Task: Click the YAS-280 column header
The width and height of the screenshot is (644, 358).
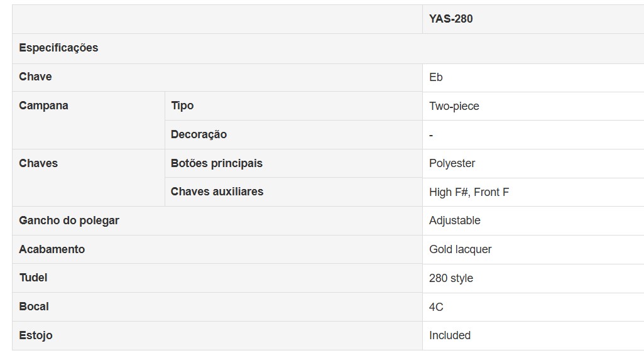Action: [x=451, y=19]
